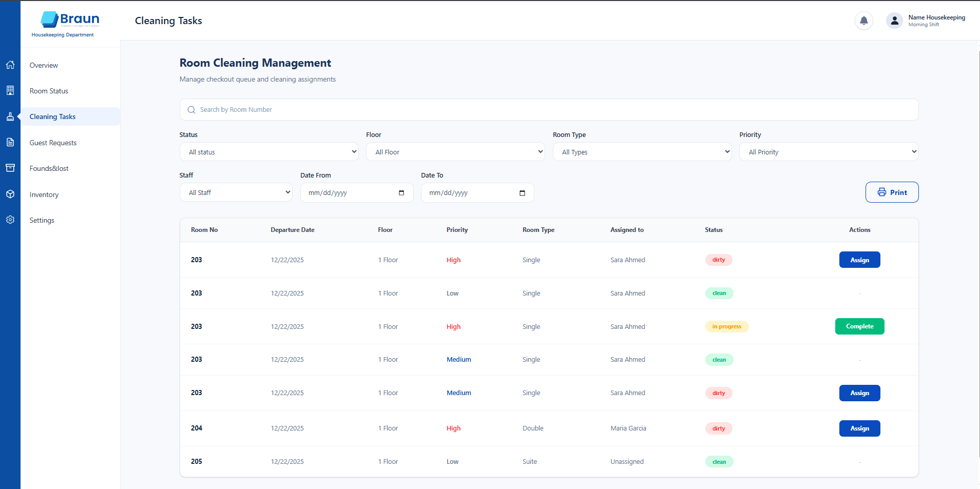Click the Date To input field
The width and height of the screenshot is (980, 489).
477,193
